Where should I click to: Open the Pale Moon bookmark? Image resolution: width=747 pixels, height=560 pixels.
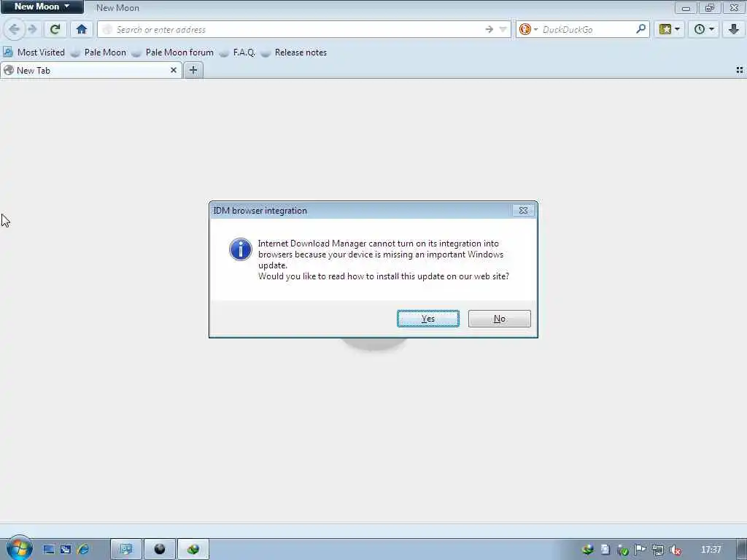[x=98, y=52]
